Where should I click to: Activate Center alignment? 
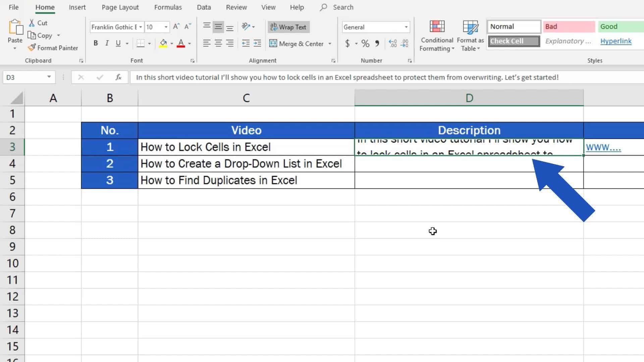pos(218,43)
